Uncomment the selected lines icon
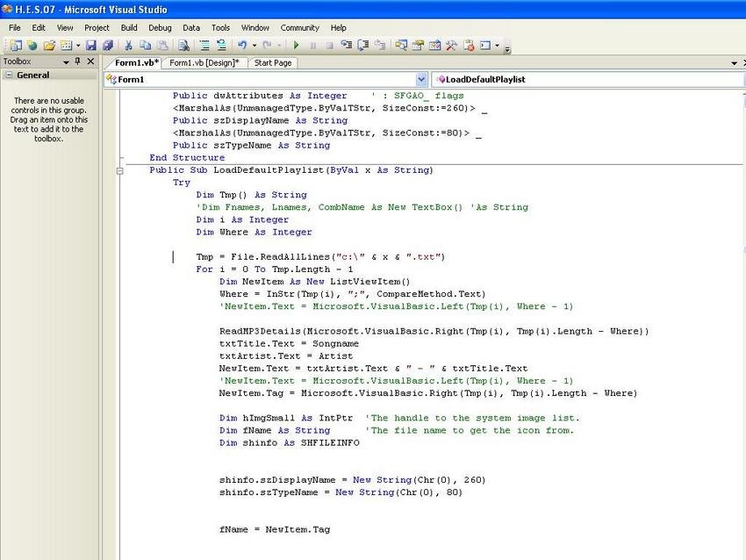The image size is (746, 560). pos(221,46)
